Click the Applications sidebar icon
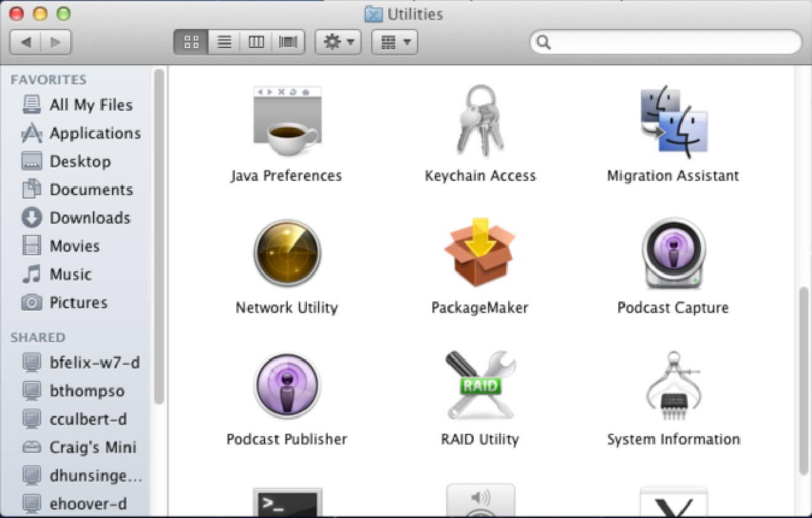The height and width of the screenshot is (518, 812). 32,133
